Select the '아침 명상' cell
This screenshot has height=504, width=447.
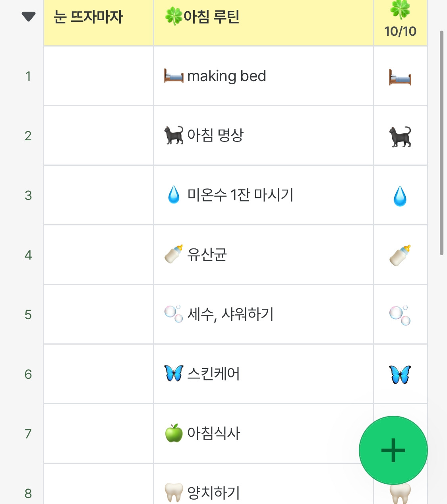click(263, 136)
